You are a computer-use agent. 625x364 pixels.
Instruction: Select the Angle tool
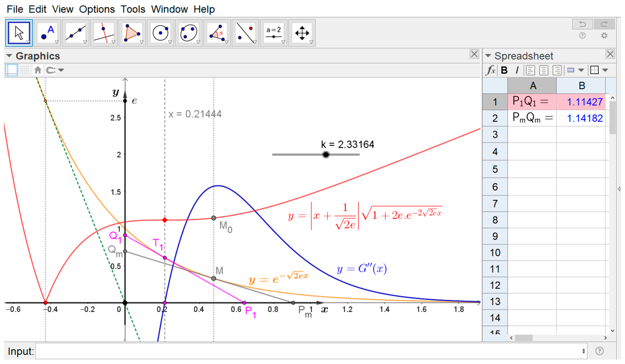click(217, 33)
